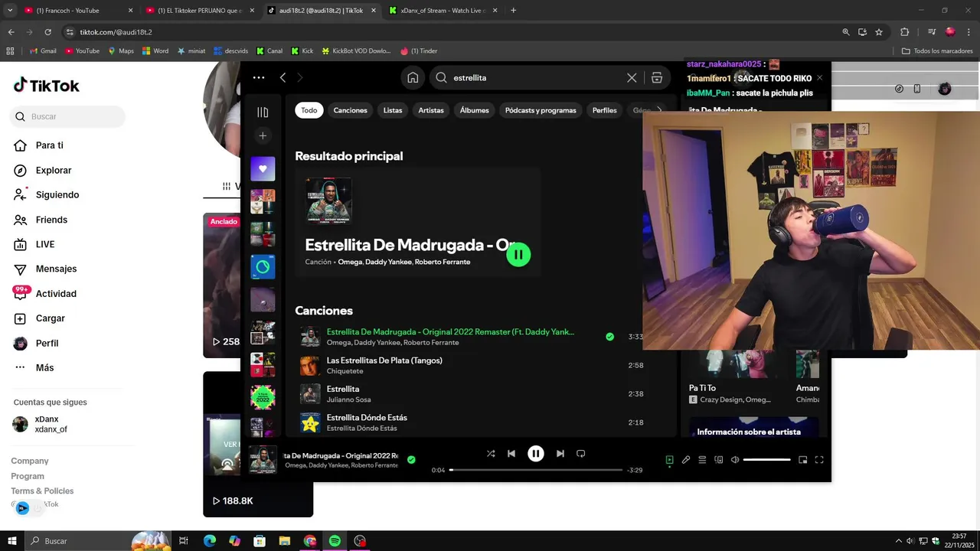This screenshot has height=551, width=980.
Task: Mute Spotify volume speaker icon
Action: click(x=735, y=460)
